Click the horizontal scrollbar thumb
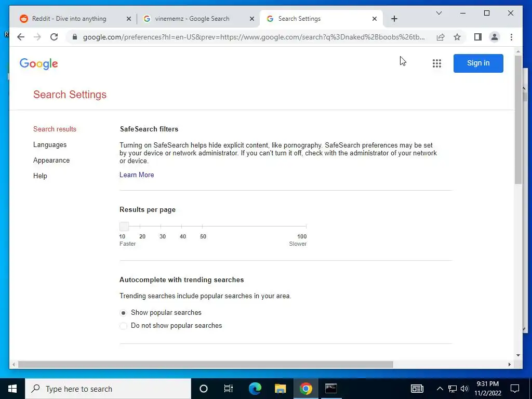This screenshot has width=532, height=399. click(x=205, y=364)
